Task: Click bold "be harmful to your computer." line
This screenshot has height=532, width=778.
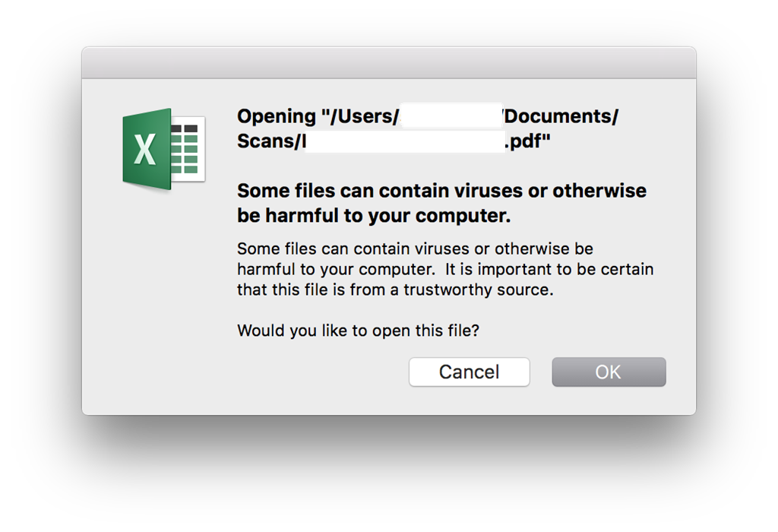Action: [374, 215]
